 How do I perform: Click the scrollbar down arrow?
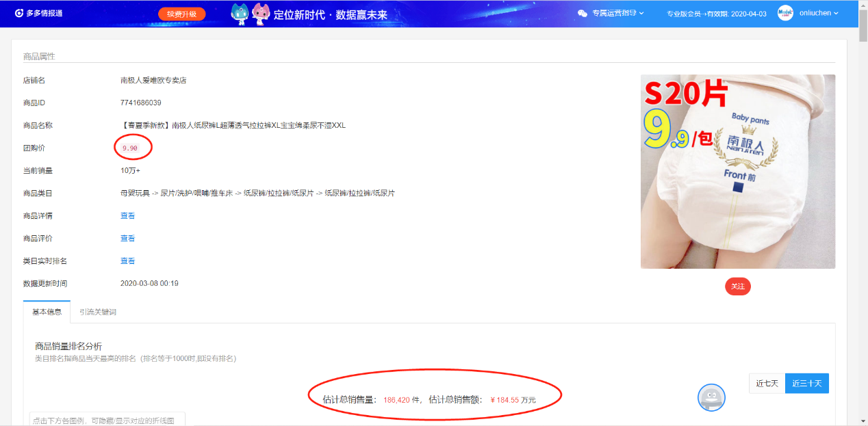click(x=863, y=421)
